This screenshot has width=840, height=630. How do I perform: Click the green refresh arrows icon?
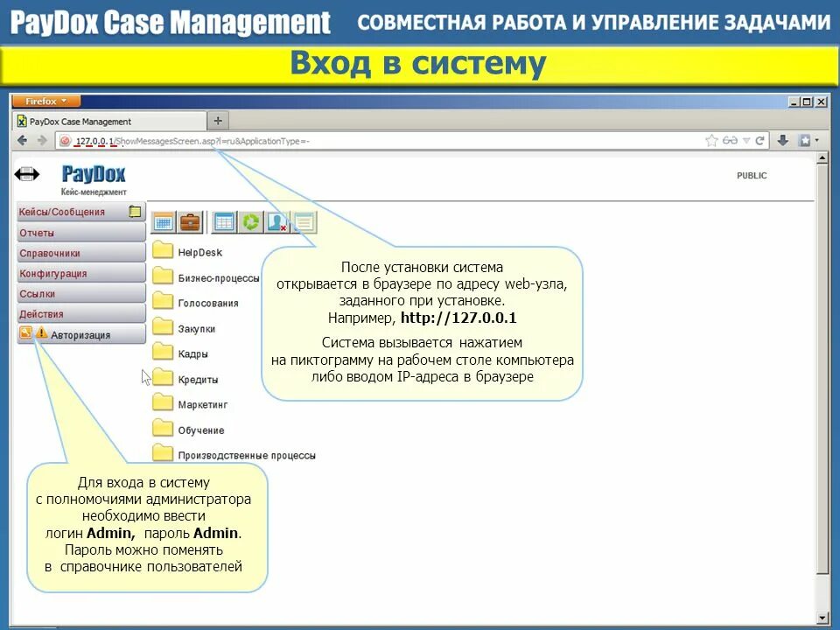[x=250, y=221]
